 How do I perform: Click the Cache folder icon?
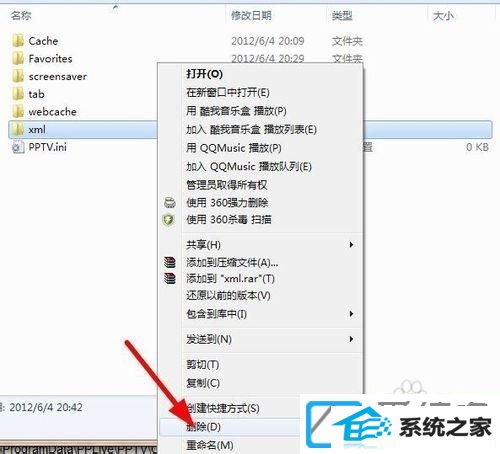point(18,41)
